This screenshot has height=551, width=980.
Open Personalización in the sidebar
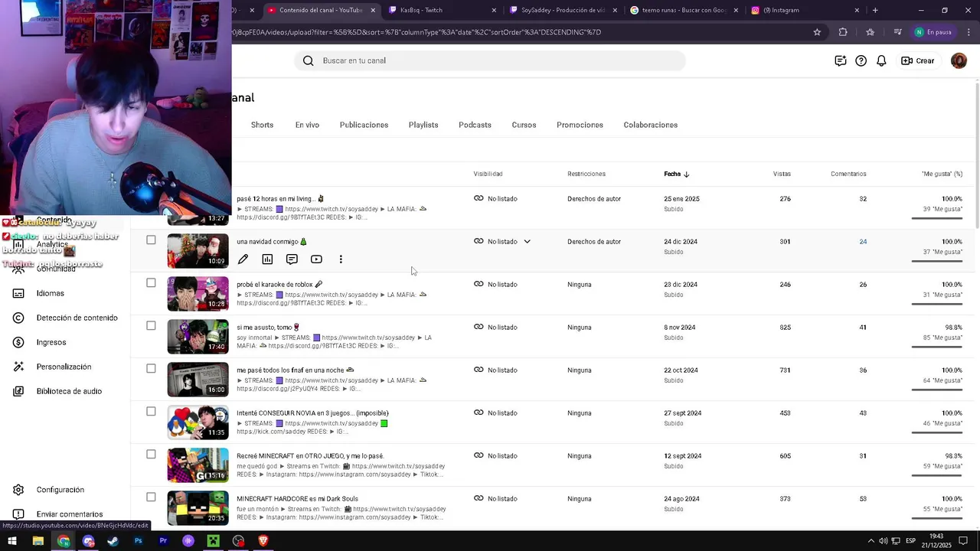[x=64, y=367]
